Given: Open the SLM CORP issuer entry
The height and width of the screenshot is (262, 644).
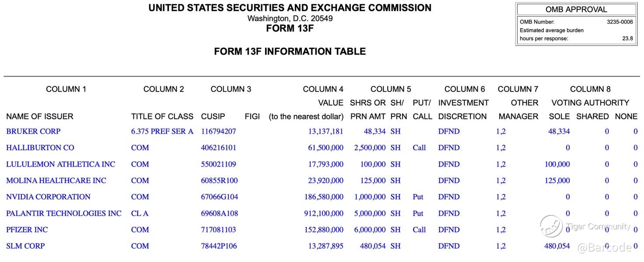Looking at the screenshot, I should pyautogui.click(x=25, y=246).
